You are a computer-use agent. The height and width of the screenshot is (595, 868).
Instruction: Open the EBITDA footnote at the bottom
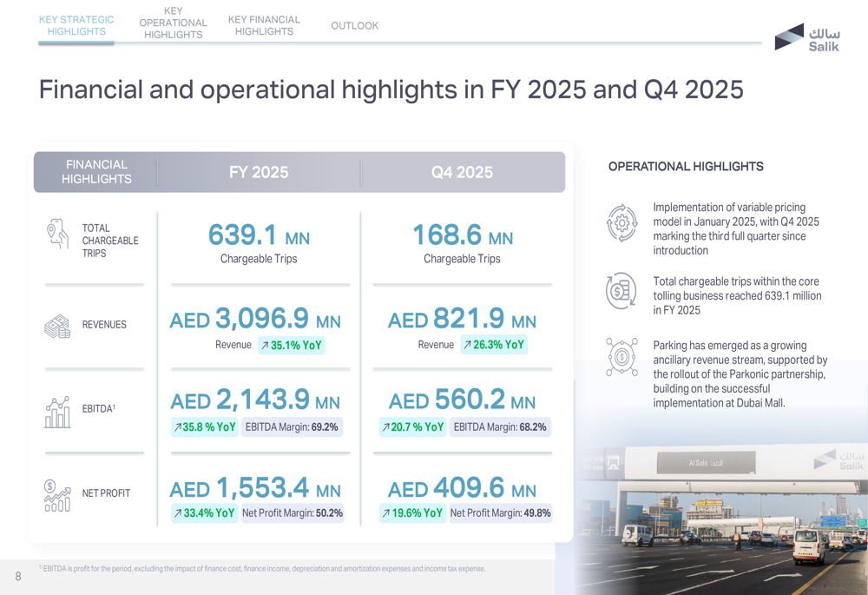pyautogui.click(x=261, y=568)
